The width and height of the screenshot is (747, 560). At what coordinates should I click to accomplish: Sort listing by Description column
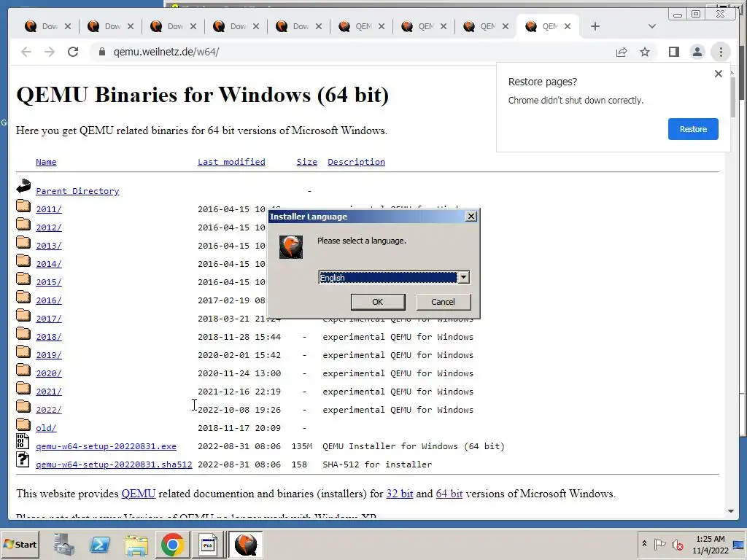tap(356, 162)
